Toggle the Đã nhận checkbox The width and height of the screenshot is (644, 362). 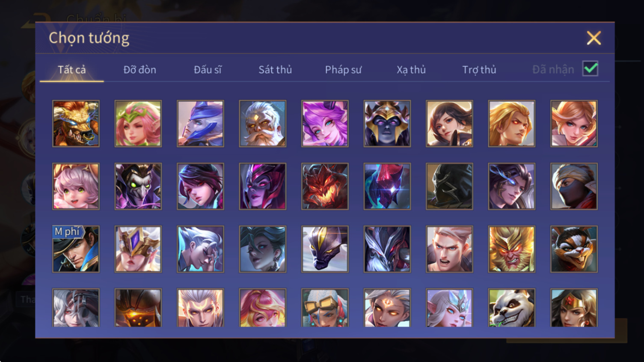[x=590, y=68]
